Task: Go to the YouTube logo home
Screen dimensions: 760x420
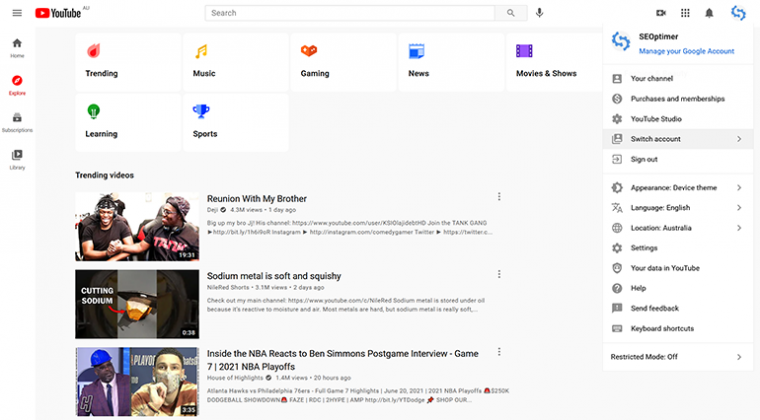Action: pyautogui.click(x=58, y=13)
